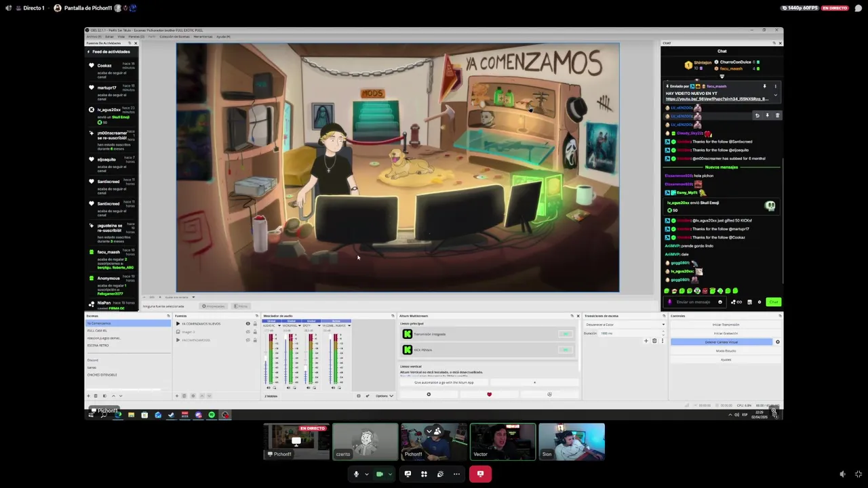Delete transition with trash icon
This screenshot has width=868, height=488.
point(654,341)
